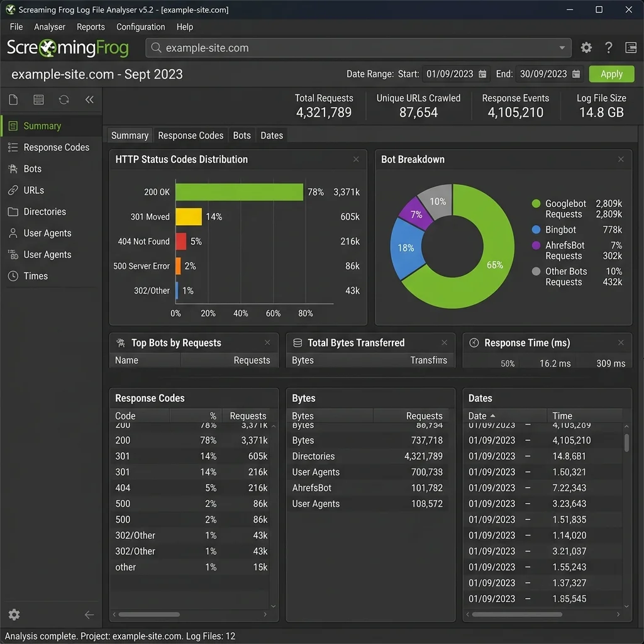Open End date calendar picker icon
Viewport: 644px width, 644px height.
click(x=576, y=74)
